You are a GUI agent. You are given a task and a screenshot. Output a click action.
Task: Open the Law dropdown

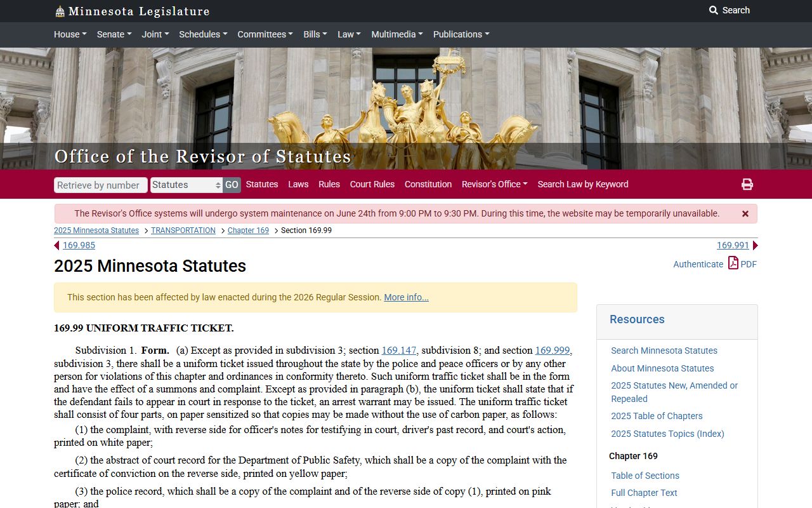coord(349,34)
